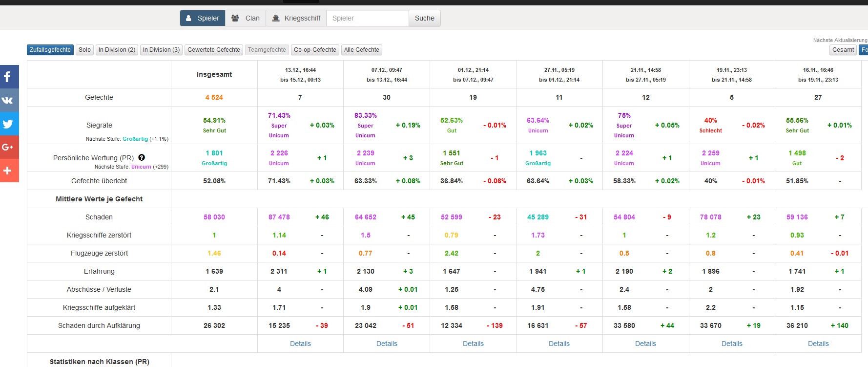Switch to In Division (3) tab
The height and width of the screenshot is (367, 868).
pos(161,50)
